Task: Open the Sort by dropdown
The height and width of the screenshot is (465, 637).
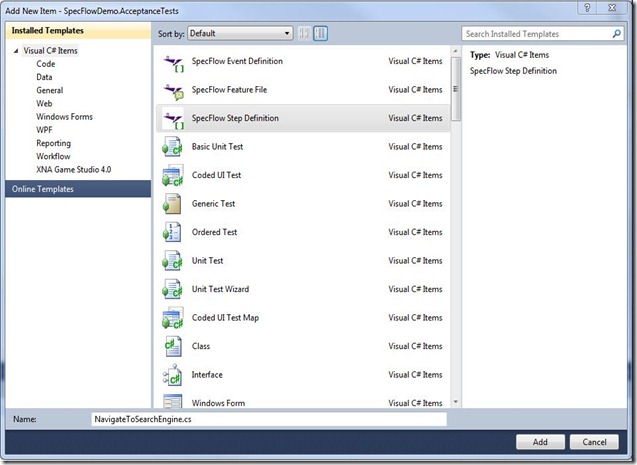Action: (240, 34)
